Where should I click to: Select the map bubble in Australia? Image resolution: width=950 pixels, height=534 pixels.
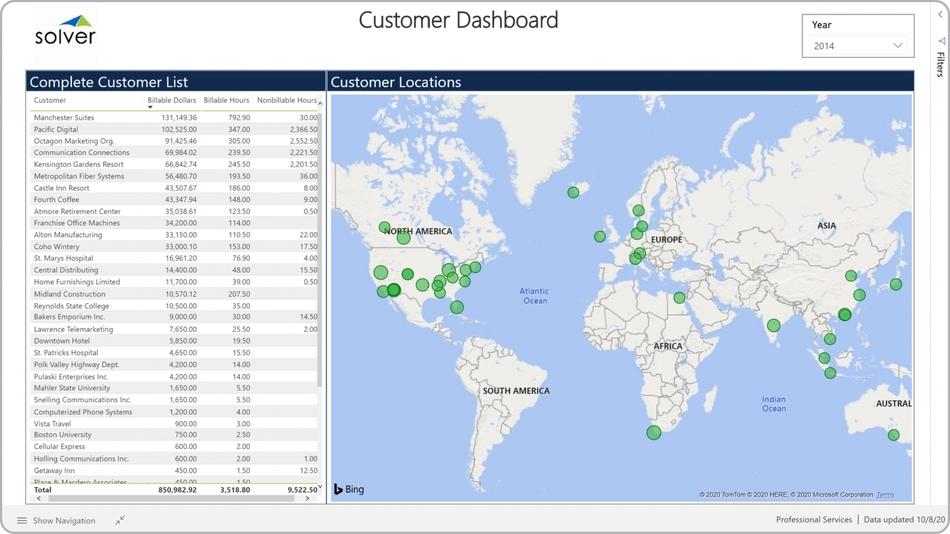pyautogui.click(x=893, y=435)
